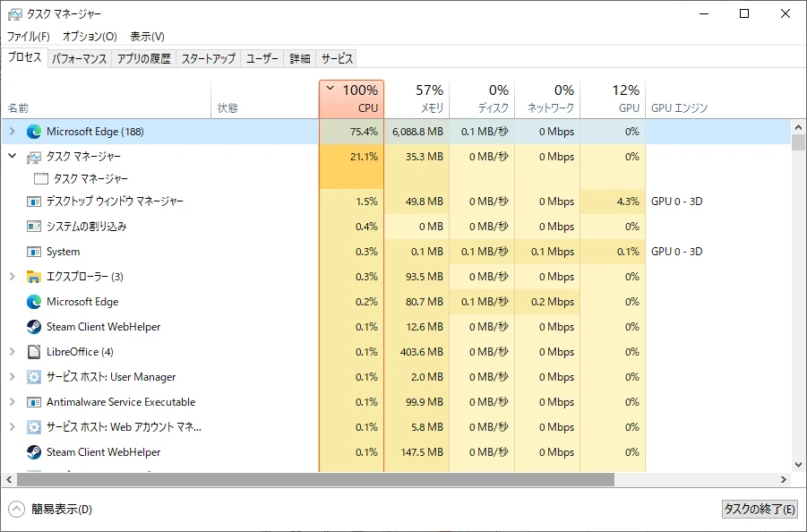Image resolution: width=807 pixels, height=532 pixels.
Task: Click the Antimalware Service Executable icon
Action: click(x=34, y=402)
